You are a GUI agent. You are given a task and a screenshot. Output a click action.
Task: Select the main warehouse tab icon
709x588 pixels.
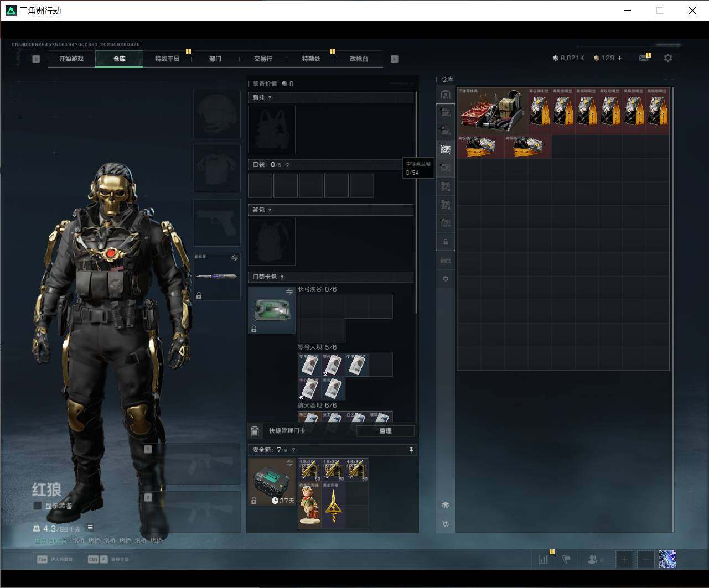[x=446, y=95]
